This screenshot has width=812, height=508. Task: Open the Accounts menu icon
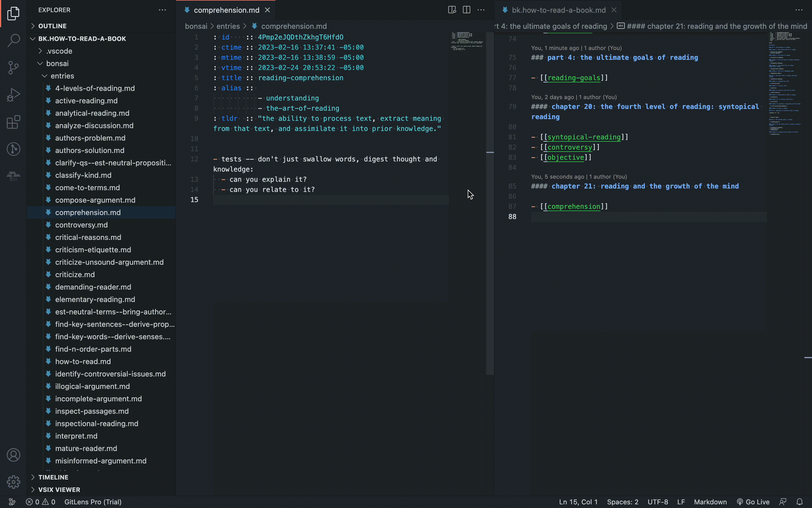pyautogui.click(x=14, y=455)
